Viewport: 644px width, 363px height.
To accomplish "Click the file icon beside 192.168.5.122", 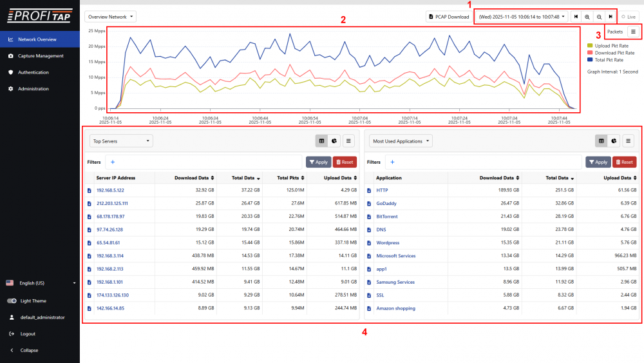I will [x=90, y=190].
